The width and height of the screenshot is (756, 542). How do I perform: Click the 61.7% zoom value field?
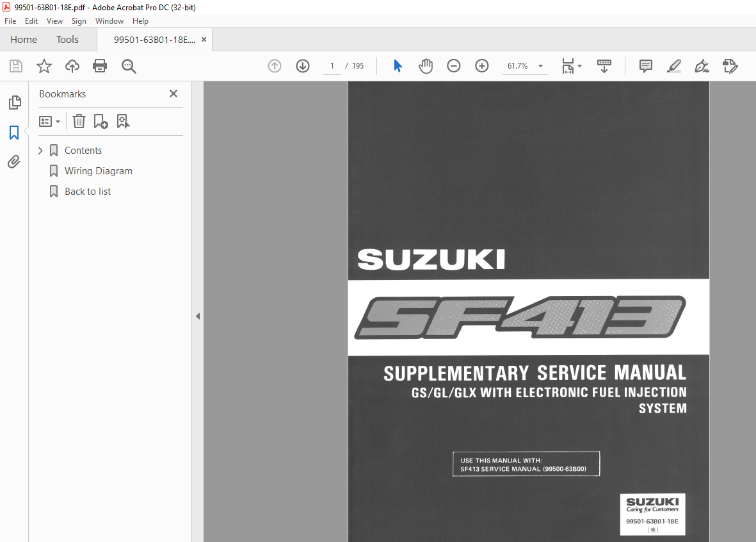518,66
